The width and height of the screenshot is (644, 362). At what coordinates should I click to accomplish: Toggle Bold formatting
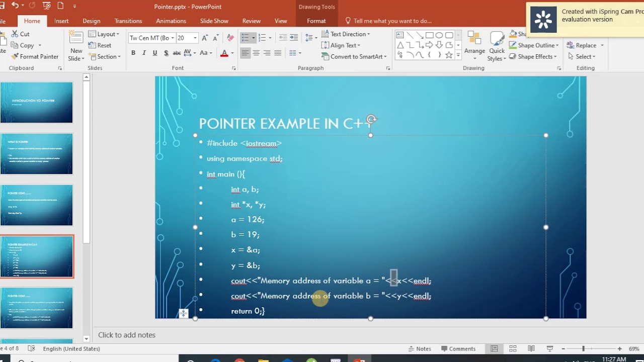(133, 53)
